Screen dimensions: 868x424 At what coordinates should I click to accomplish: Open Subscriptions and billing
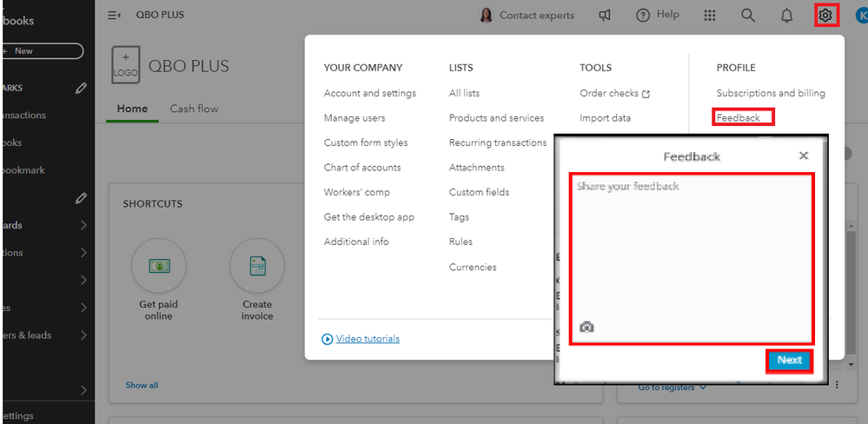pyautogui.click(x=771, y=93)
